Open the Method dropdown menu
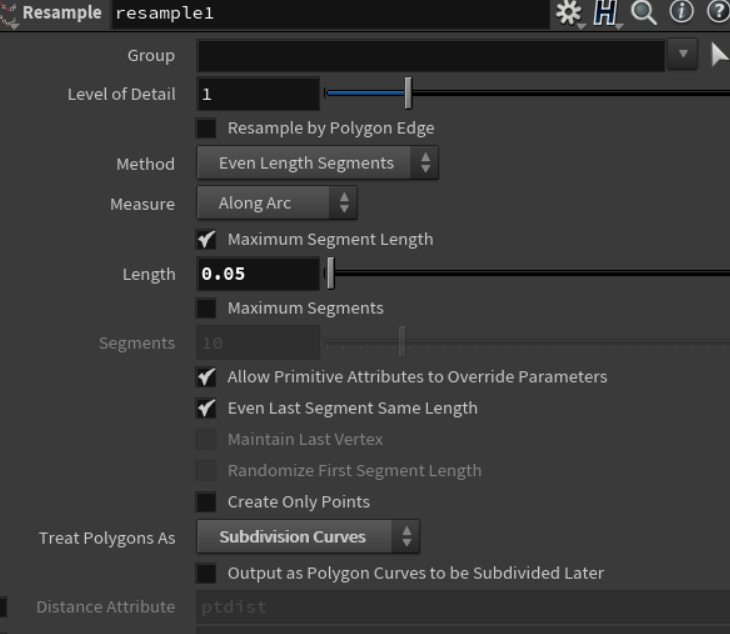 coord(317,163)
